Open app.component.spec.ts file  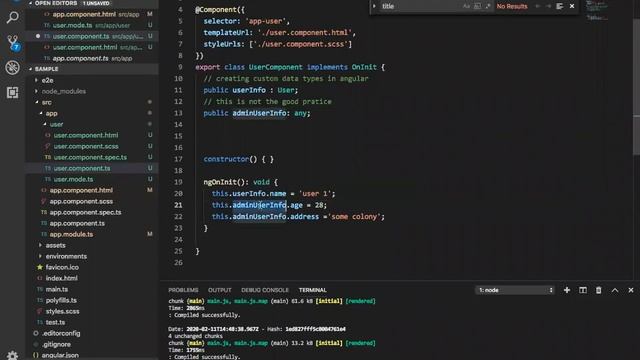coord(85,212)
